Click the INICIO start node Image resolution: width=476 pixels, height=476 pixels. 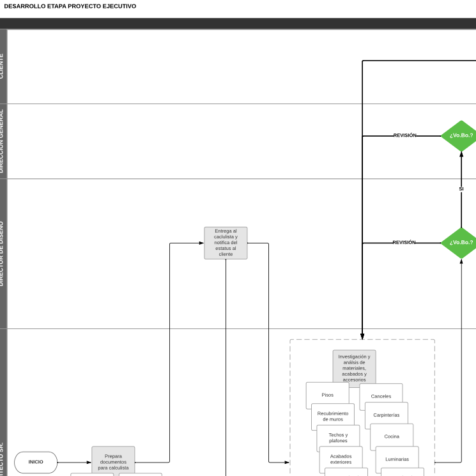pyautogui.click(x=36, y=462)
